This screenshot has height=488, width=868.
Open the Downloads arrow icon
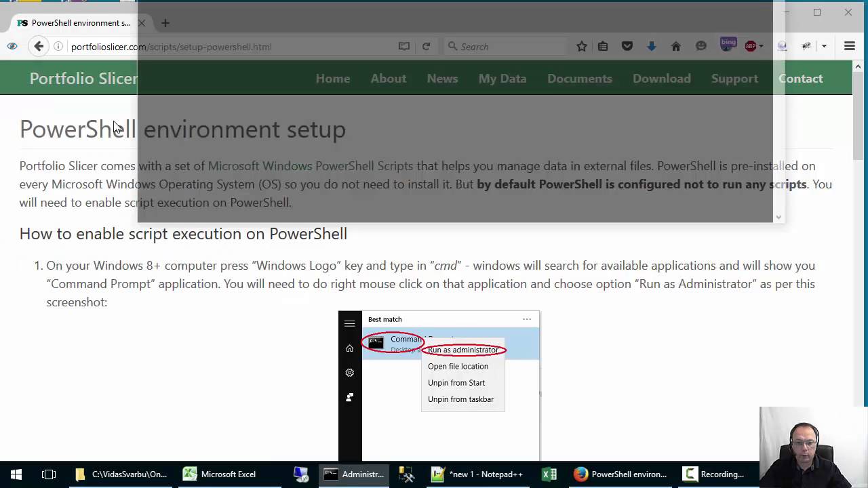pyautogui.click(x=651, y=46)
